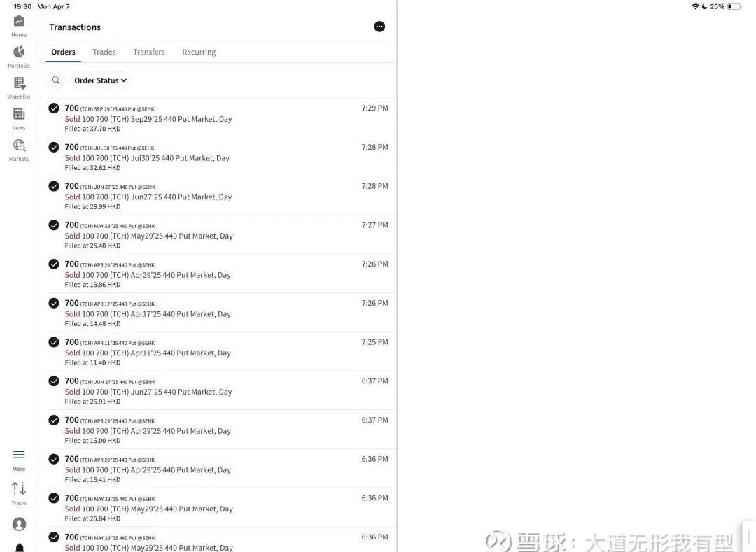The image size is (756, 552).
Task: Select the Orders tab
Action: coord(63,52)
